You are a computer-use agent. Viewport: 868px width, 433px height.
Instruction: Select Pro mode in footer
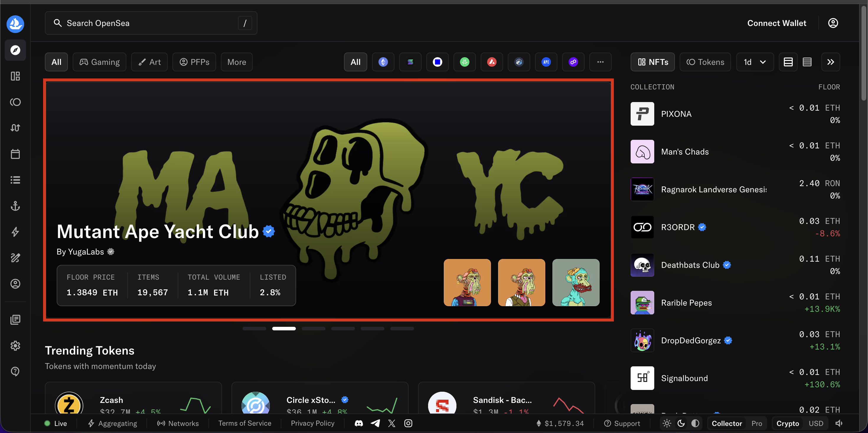756,423
